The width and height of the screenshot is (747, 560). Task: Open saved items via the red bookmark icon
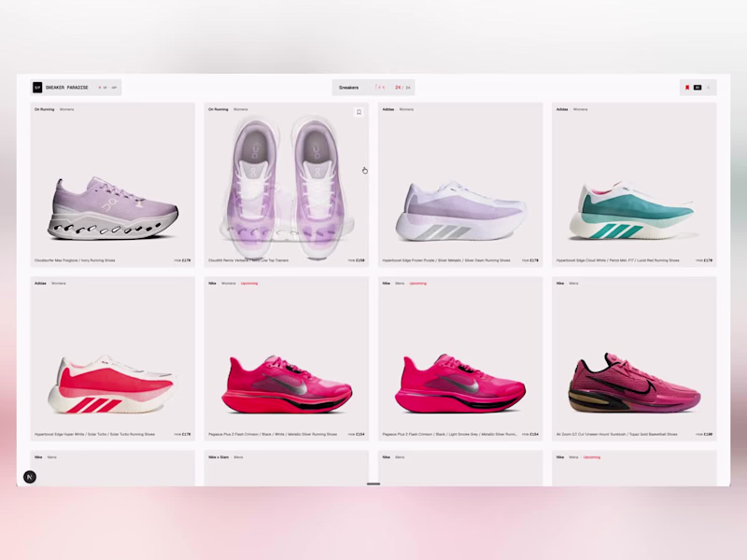[687, 88]
